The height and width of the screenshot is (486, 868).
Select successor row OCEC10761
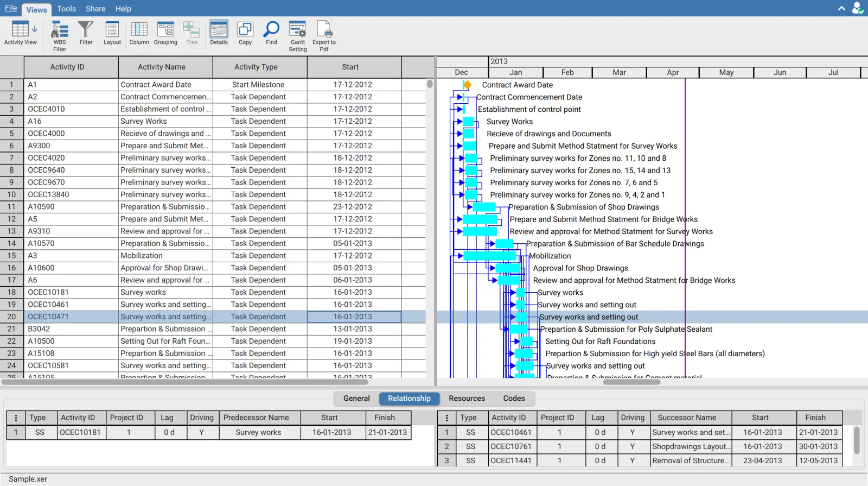point(640,446)
